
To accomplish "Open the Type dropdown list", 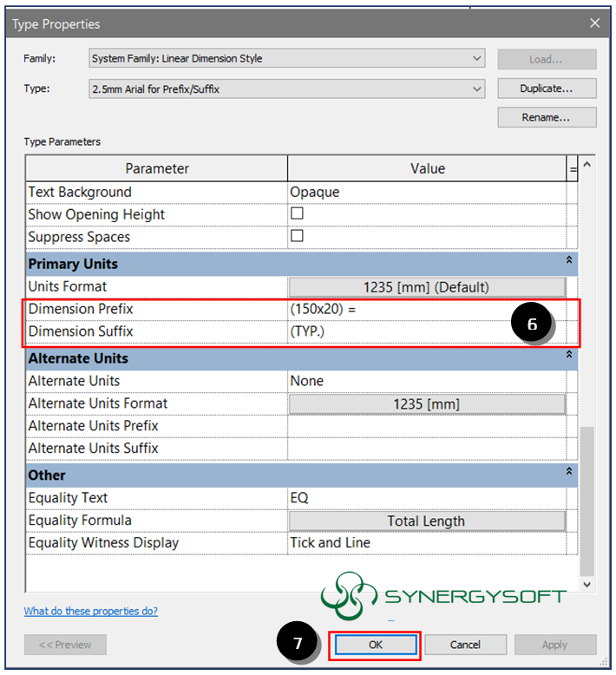I will 477,88.
